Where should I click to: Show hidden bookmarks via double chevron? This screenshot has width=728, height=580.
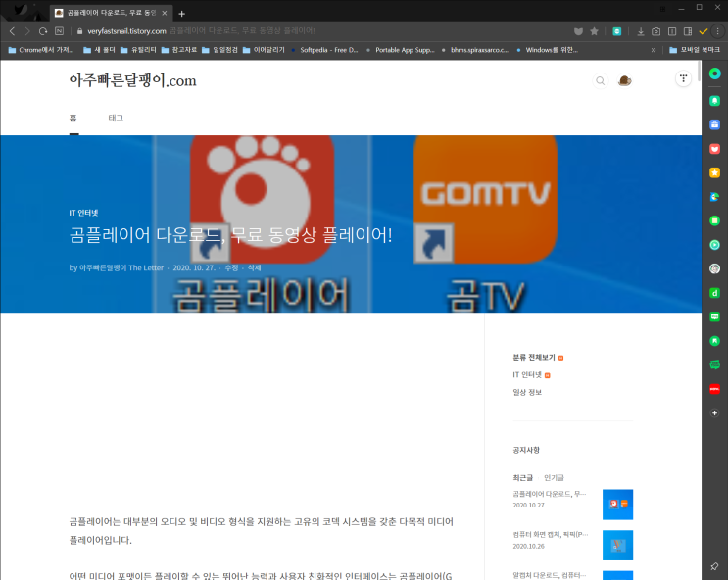[654, 50]
